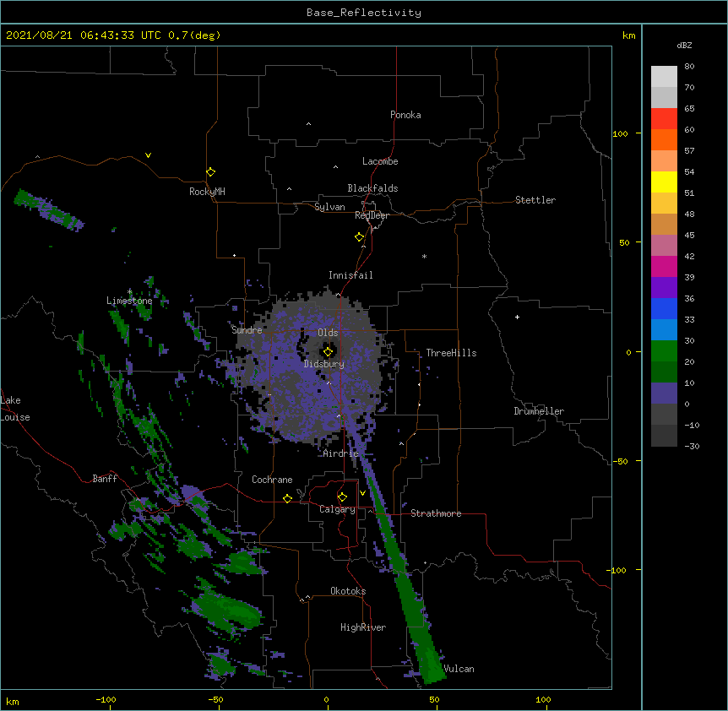
Task: Click the Olds town label
Action: coord(328,333)
